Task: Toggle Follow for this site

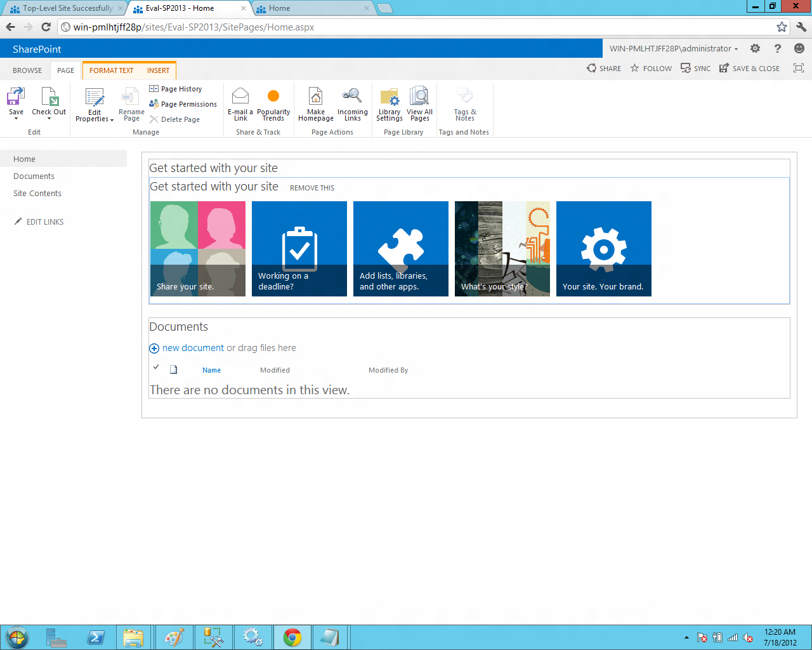Action: pyautogui.click(x=650, y=68)
